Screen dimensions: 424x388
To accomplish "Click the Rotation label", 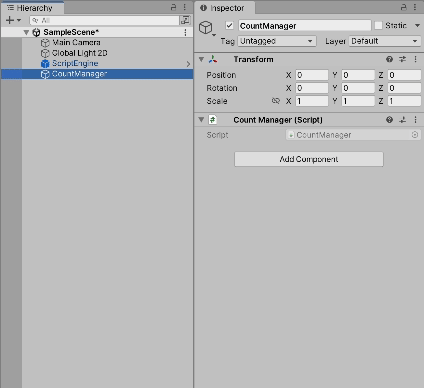I will click(222, 88).
